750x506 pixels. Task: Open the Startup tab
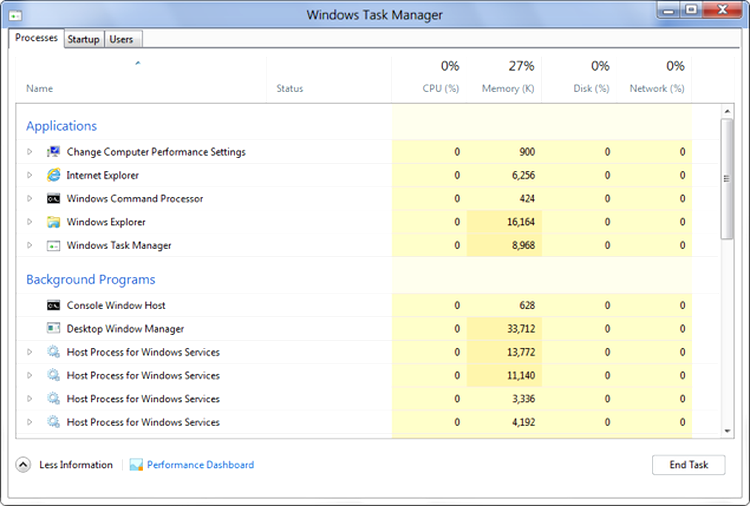[x=83, y=39]
